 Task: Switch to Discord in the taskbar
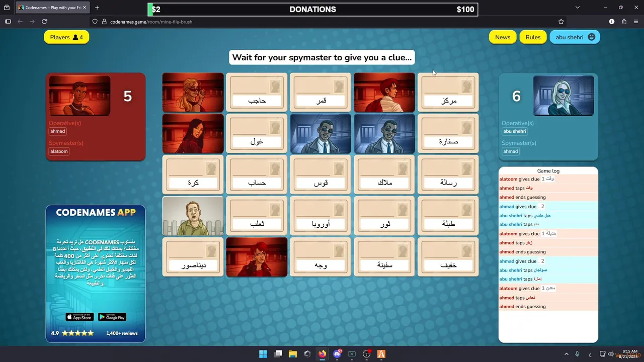pos(337,354)
